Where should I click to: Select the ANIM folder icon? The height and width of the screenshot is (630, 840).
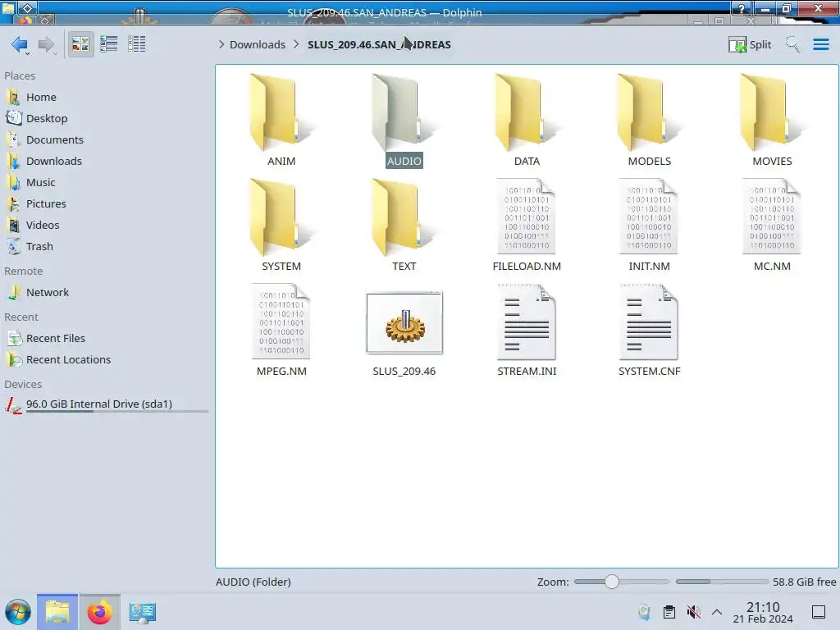(x=281, y=113)
